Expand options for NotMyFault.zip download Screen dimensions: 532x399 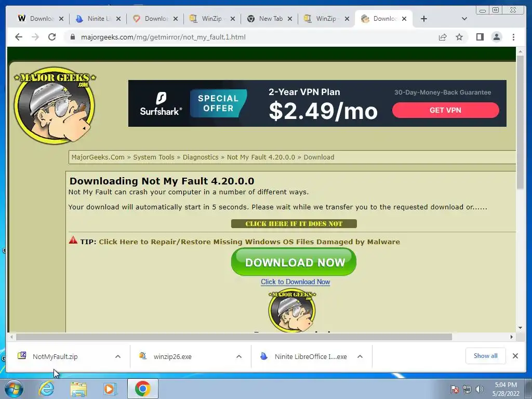(118, 356)
